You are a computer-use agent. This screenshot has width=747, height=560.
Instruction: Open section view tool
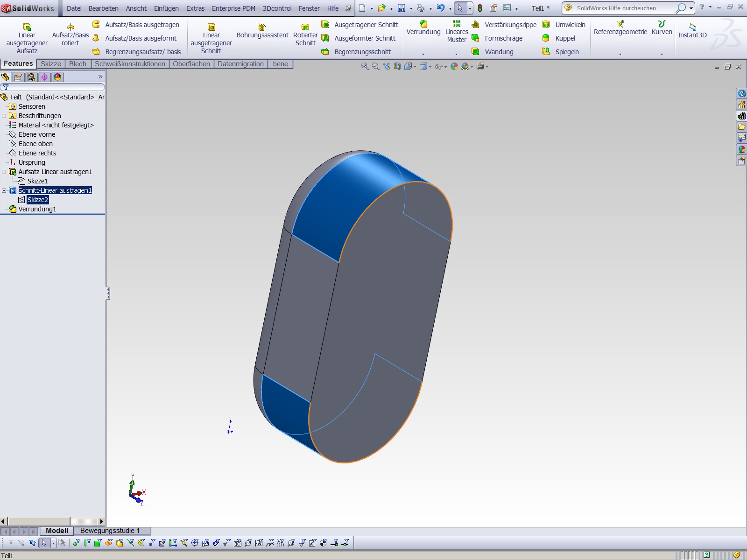(x=397, y=67)
